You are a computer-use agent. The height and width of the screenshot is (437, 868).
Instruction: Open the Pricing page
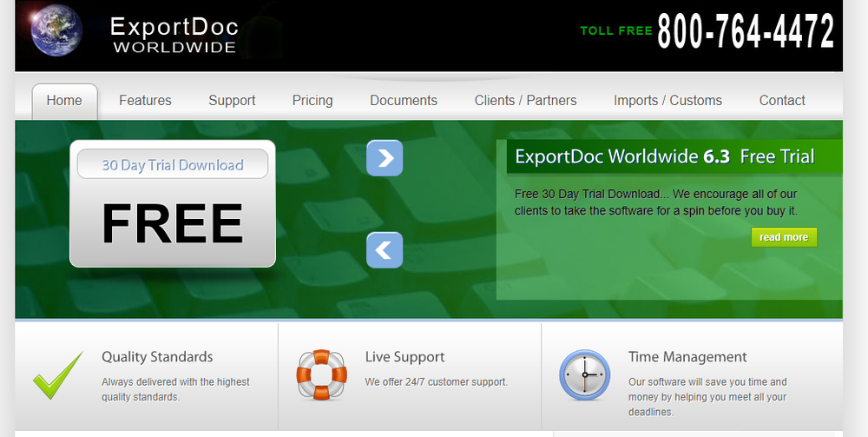coord(312,101)
